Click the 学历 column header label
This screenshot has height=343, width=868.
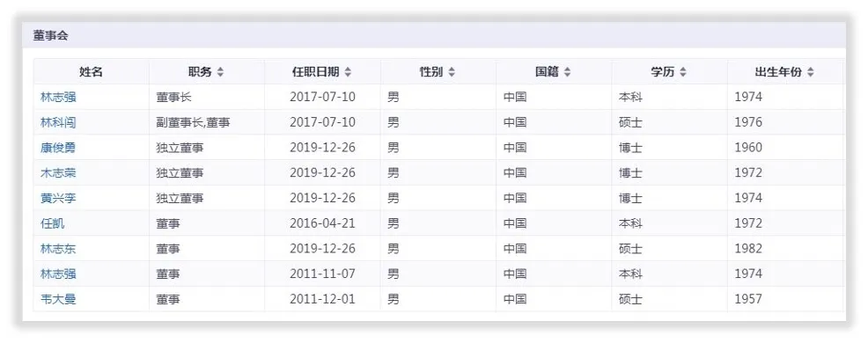tap(663, 72)
